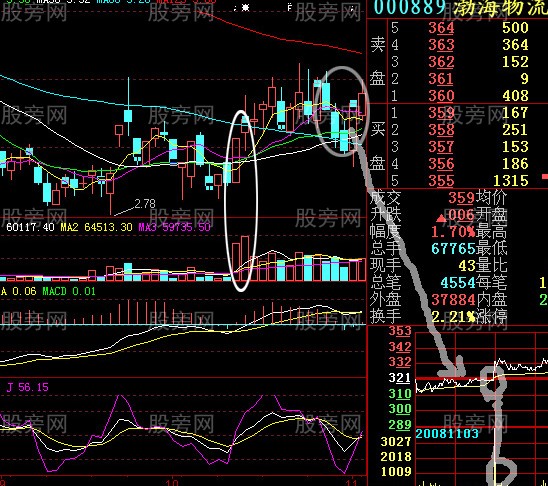
Task: Select the MA3 59735.50 volume average label
Action: pos(174,227)
